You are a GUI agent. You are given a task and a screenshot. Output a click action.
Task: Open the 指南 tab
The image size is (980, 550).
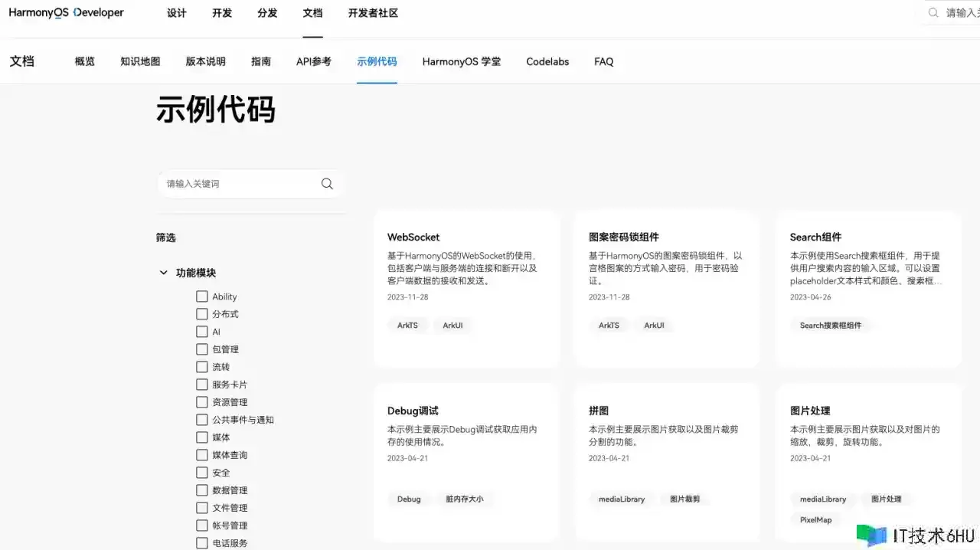click(261, 61)
